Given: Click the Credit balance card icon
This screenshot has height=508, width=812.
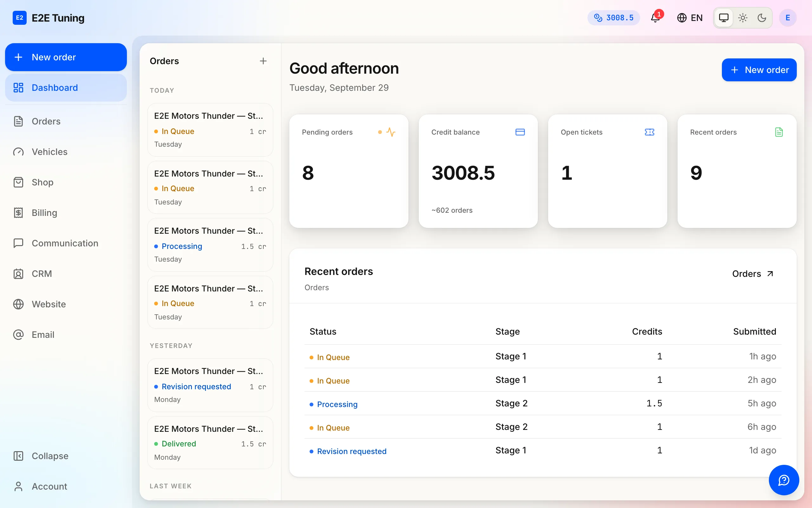Looking at the screenshot, I should coord(520,132).
